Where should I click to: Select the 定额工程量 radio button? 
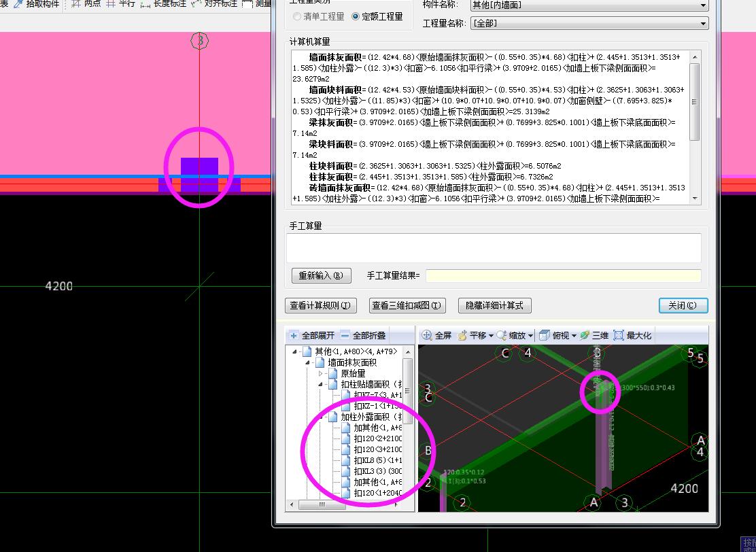tap(356, 16)
